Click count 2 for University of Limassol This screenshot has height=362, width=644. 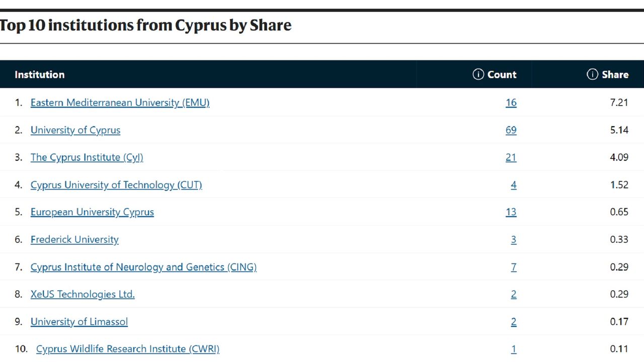coord(514,321)
